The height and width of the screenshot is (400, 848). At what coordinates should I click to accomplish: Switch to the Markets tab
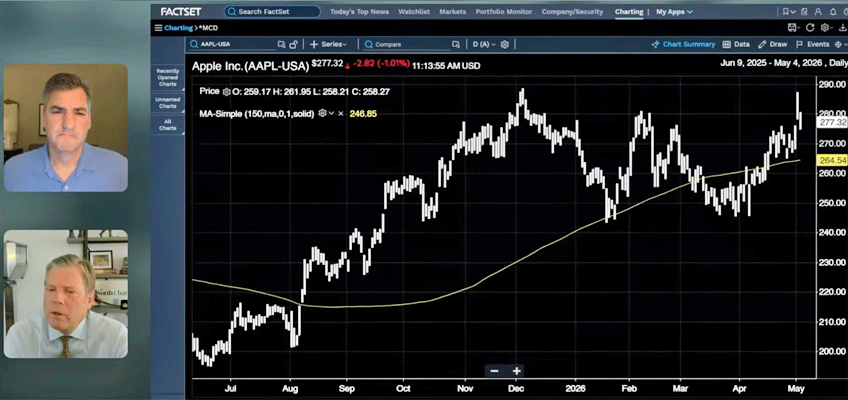click(453, 11)
